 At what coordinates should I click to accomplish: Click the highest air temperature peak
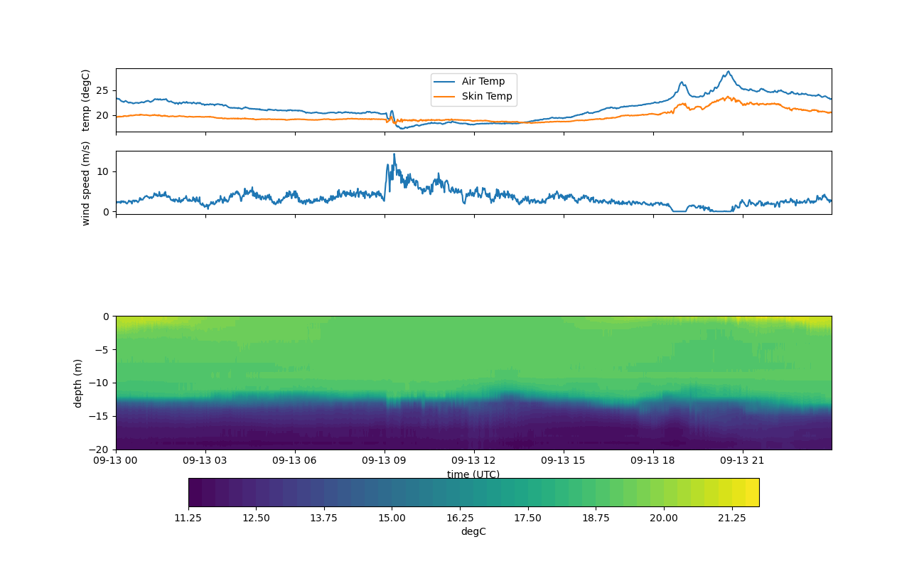click(728, 72)
